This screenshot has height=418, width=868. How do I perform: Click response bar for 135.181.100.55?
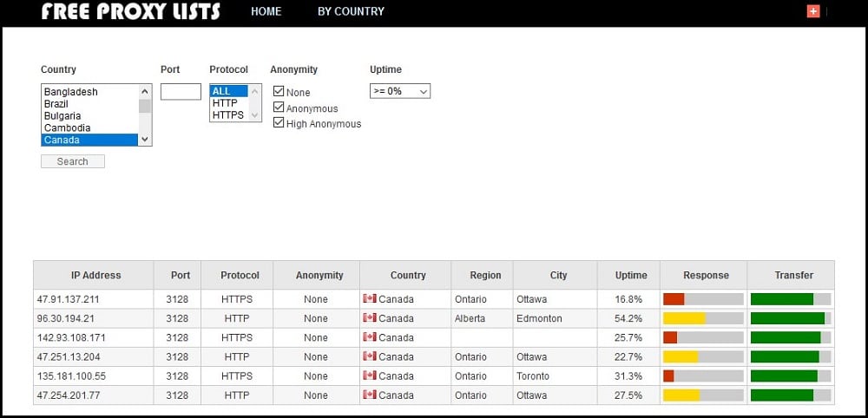(x=704, y=376)
